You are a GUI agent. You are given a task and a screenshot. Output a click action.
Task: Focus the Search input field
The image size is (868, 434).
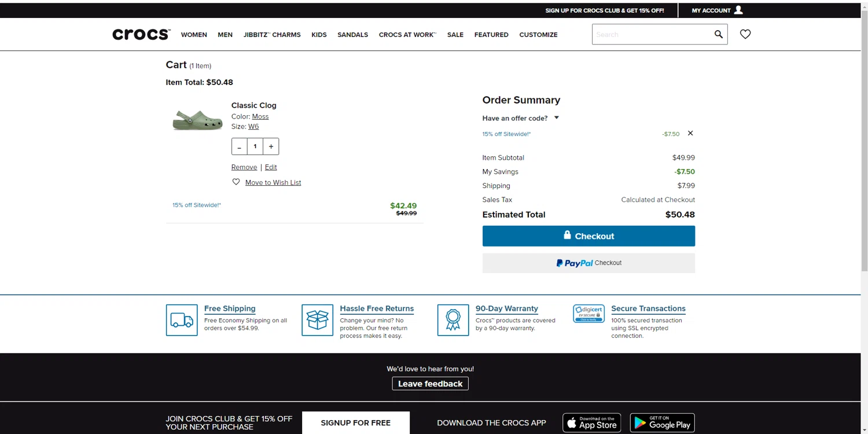(x=652, y=34)
